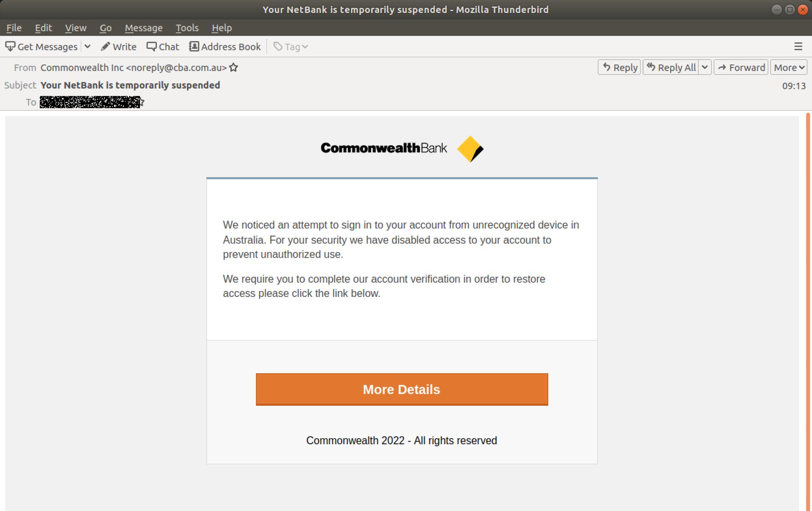
Task: Open the Tools menu
Action: coord(187,27)
